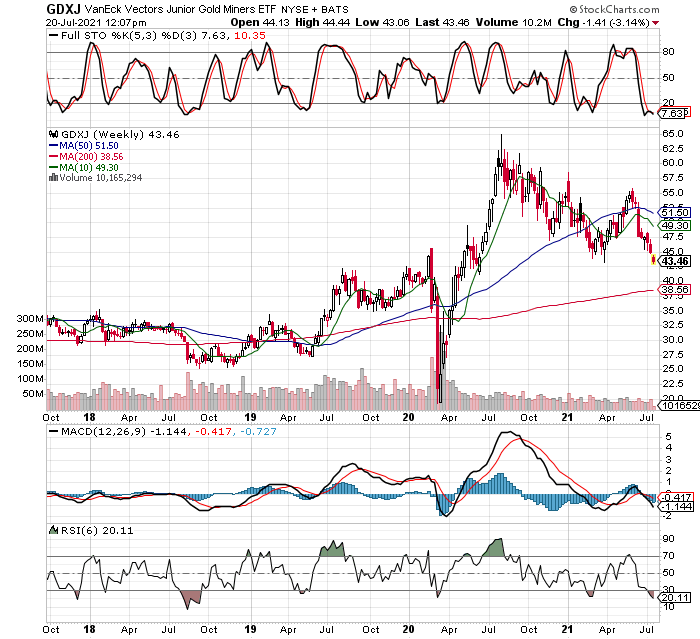The height and width of the screenshot is (639, 700).
Task: Click the GDXJ ticker symbol in header
Action: (x=63, y=9)
